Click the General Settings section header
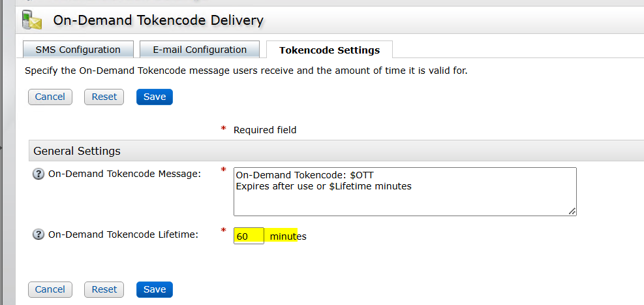 pos(77,151)
